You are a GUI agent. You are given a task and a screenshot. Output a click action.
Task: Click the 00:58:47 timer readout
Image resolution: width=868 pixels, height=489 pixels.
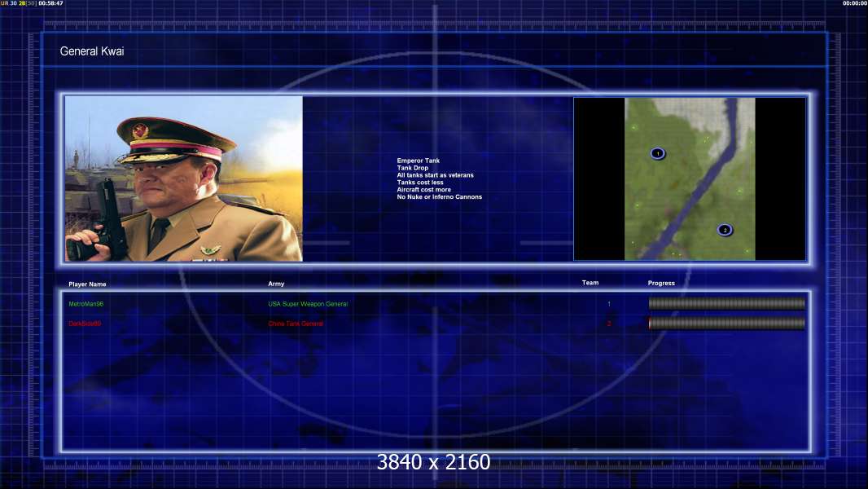click(50, 3)
